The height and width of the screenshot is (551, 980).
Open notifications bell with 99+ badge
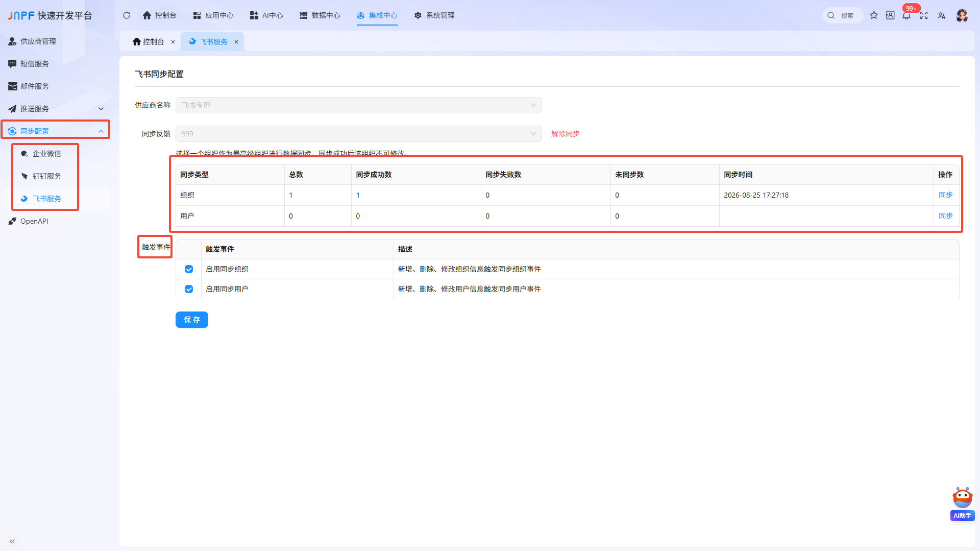(906, 15)
